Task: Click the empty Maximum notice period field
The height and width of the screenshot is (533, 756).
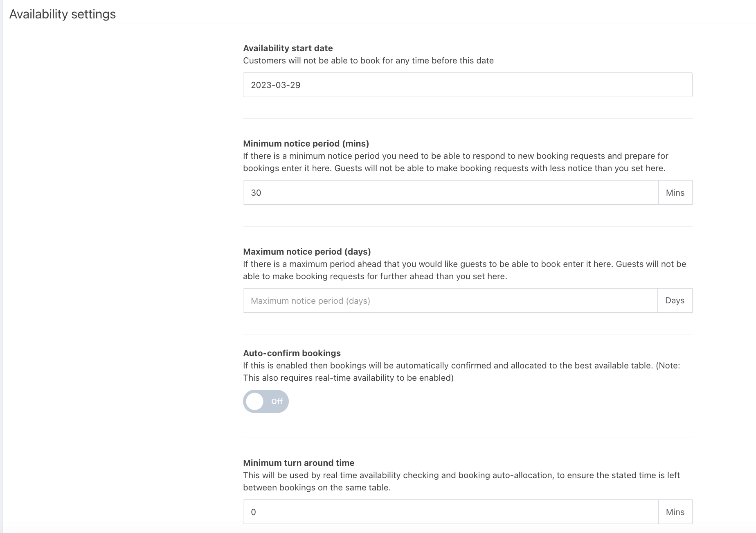Action: 450,300
